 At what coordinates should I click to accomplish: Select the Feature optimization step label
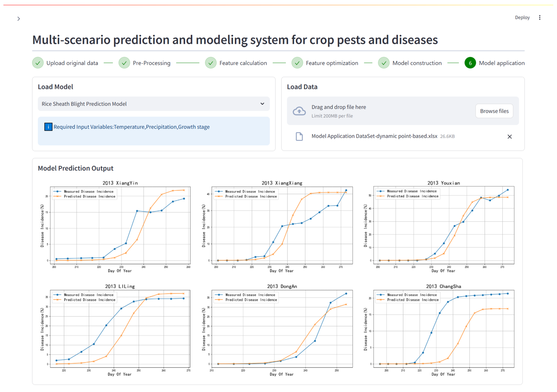[332, 63]
